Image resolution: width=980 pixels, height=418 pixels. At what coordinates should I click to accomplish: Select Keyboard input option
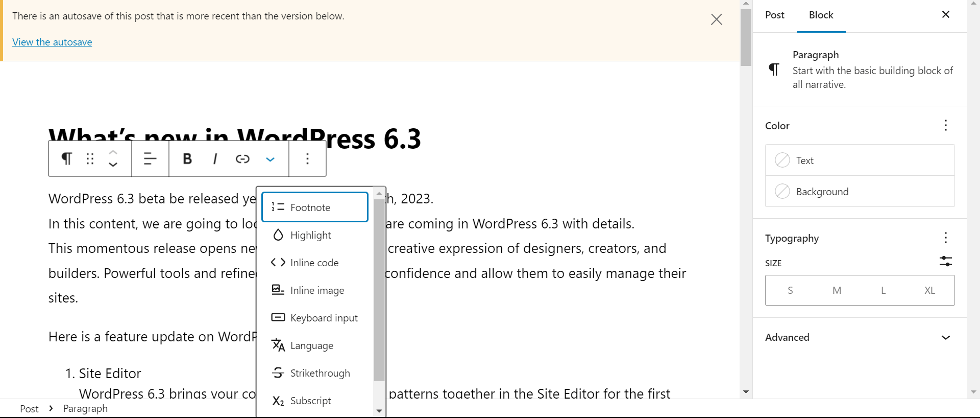click(315, 318)
